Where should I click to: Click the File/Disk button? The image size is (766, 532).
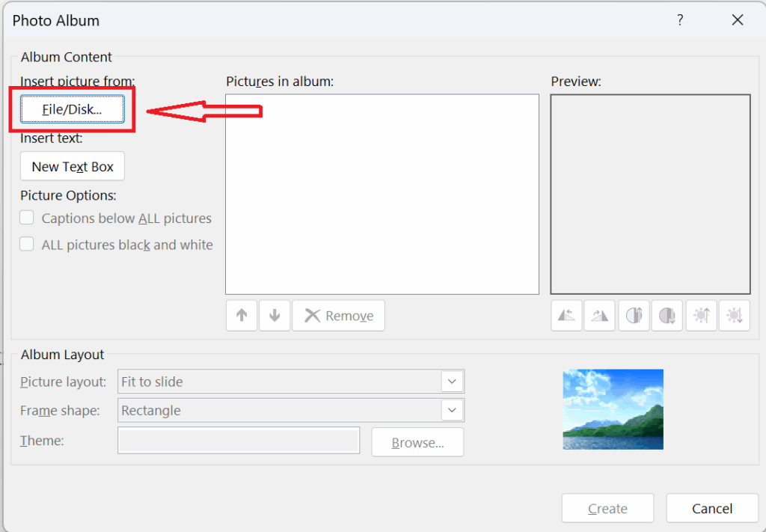click(x=72, y=108)
